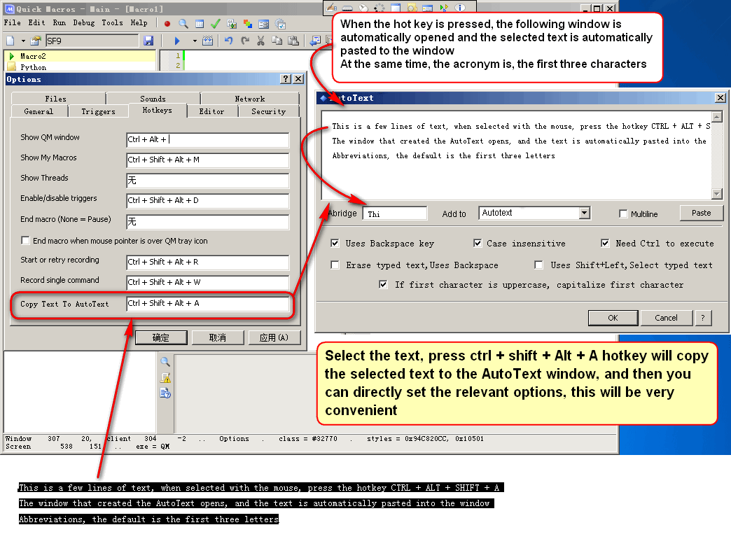731x560 pixels.
Task: Switch to the Triggers tab
Action: pyautogui.click(x=98, y=111)
